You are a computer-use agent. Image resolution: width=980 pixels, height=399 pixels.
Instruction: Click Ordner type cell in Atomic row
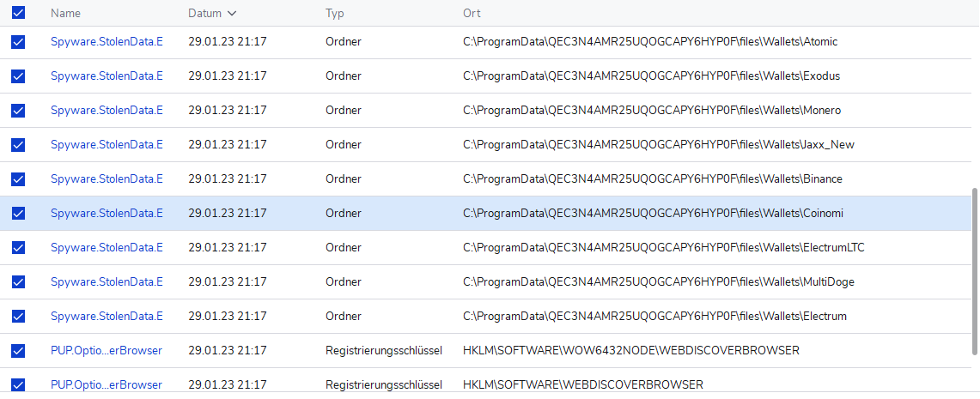tap(343, 42)
